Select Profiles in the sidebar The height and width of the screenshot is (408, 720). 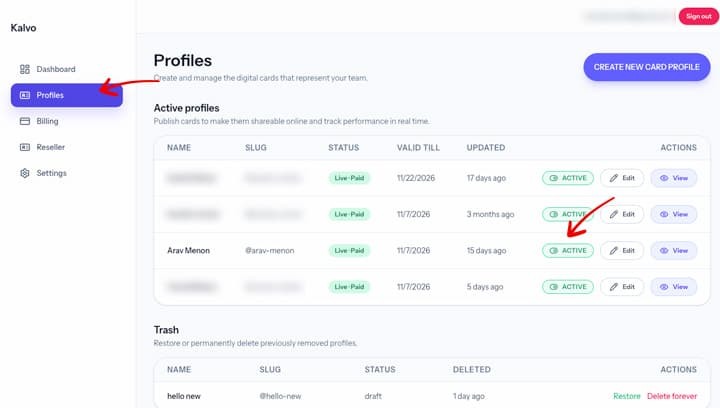coord(67,95)
